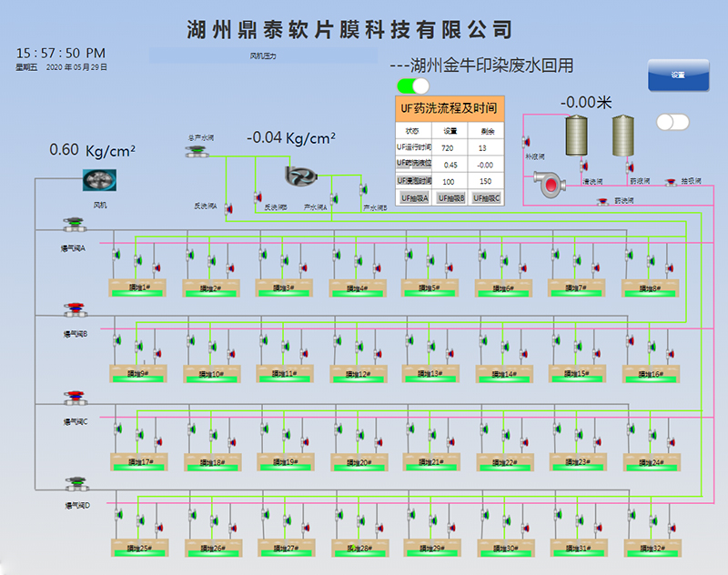Select membrane stack 膜堆9#

(138, 374)
